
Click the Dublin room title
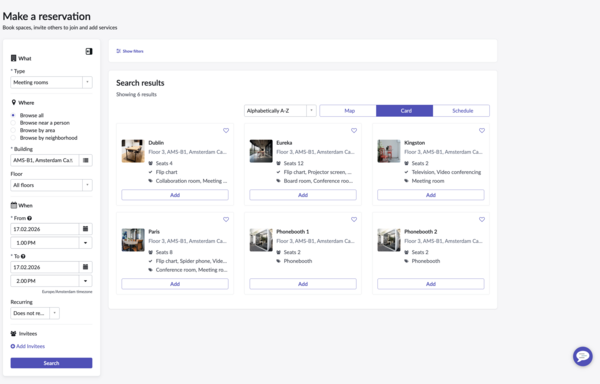coord(156,143)
